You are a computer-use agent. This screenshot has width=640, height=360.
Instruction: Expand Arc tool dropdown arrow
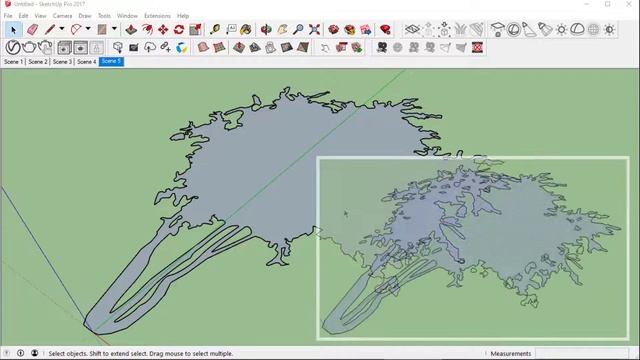pos(88,29)
